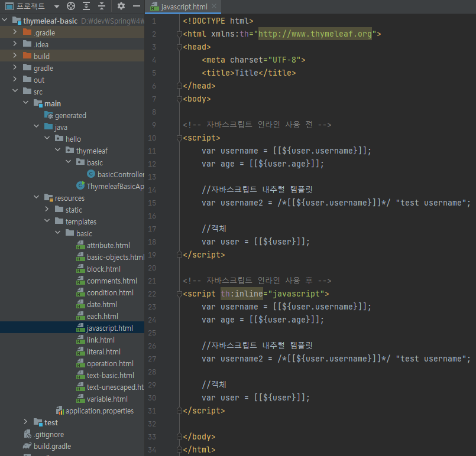Image resolution: width=476 pixels, height=456 pixels.
Task: Click the Title text on line 5
Action: [x=247, y=73]
